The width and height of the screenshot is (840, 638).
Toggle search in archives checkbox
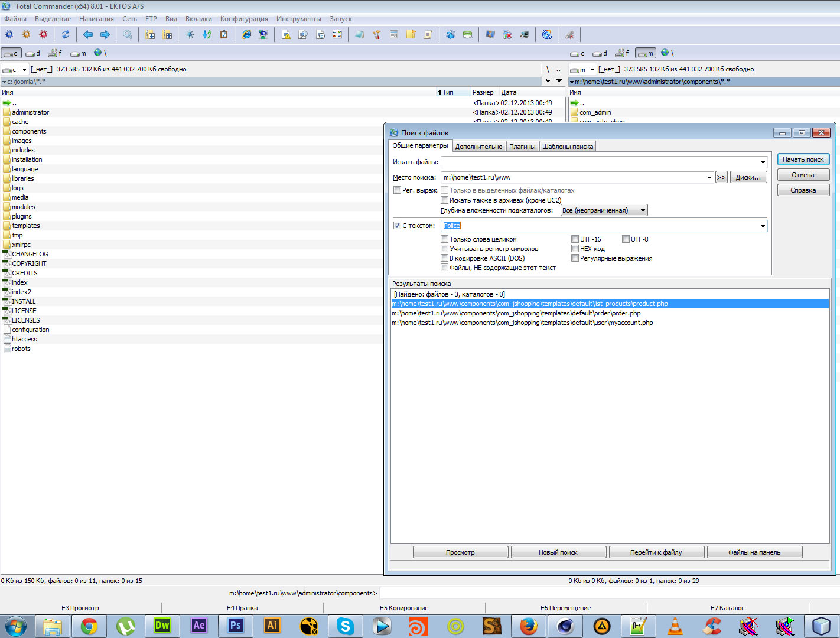tap(445, 200)
